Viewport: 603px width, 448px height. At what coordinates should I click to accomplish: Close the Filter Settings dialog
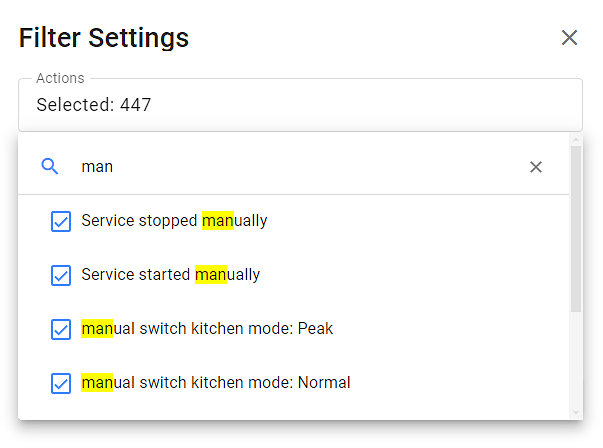click(569, 38)
